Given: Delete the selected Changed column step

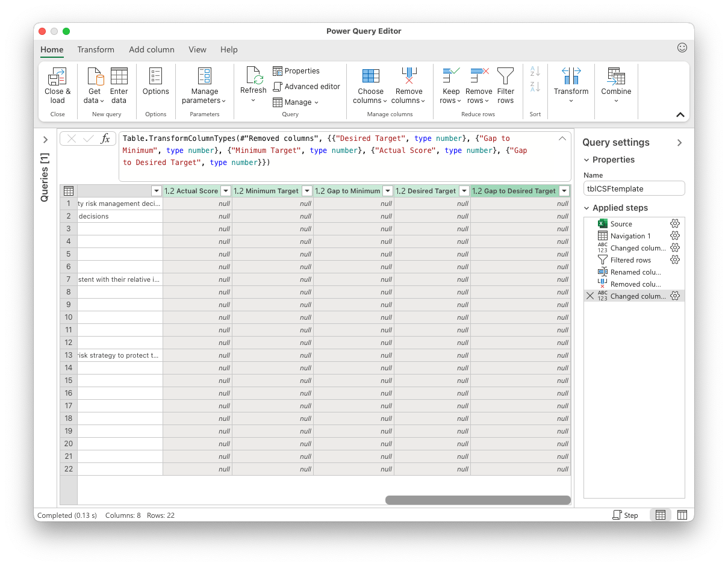Looking at the screenshot, I should (x=590, y=296).
